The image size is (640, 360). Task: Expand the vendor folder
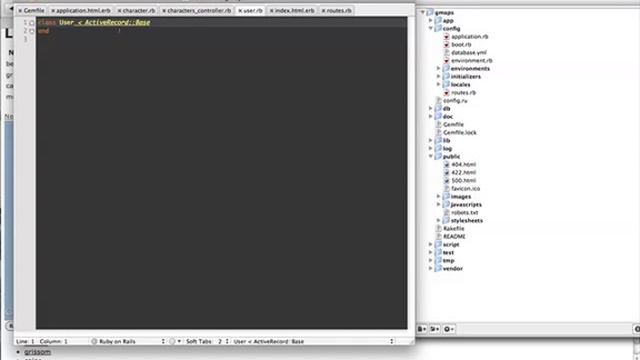pyautogui.click(x=431, y=269)
